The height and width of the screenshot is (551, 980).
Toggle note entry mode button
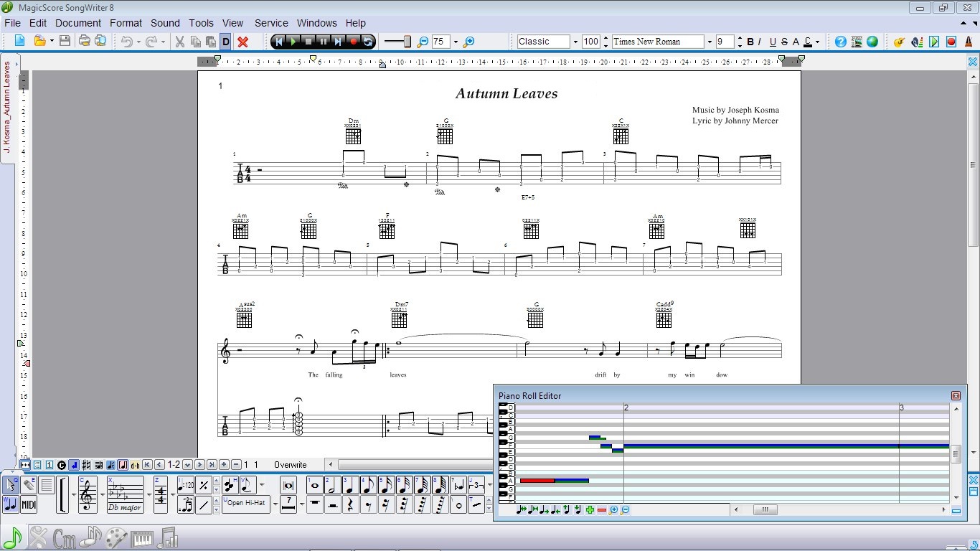11,505
